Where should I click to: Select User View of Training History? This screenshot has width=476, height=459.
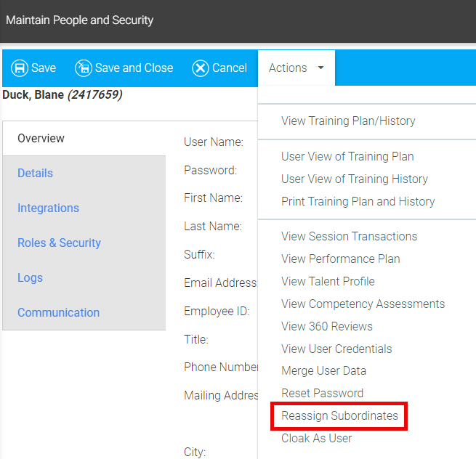pyautogui.click(x=354, y=179)
